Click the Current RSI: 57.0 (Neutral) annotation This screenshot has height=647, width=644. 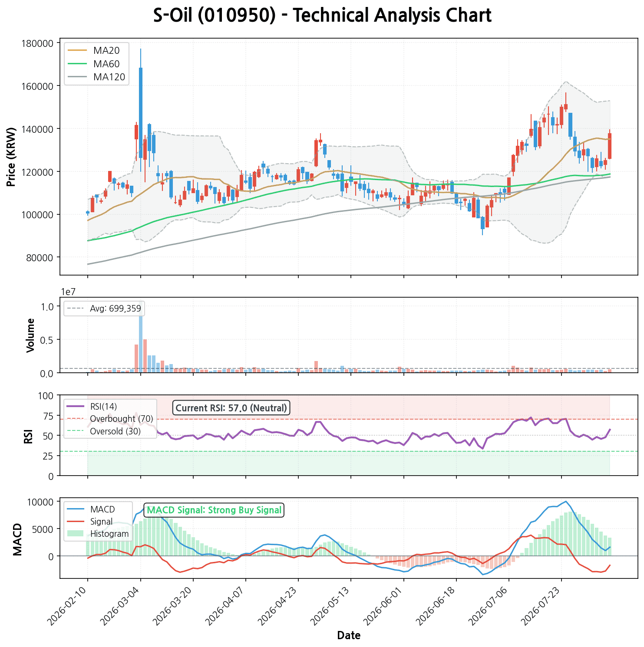[x=231, y=408]
